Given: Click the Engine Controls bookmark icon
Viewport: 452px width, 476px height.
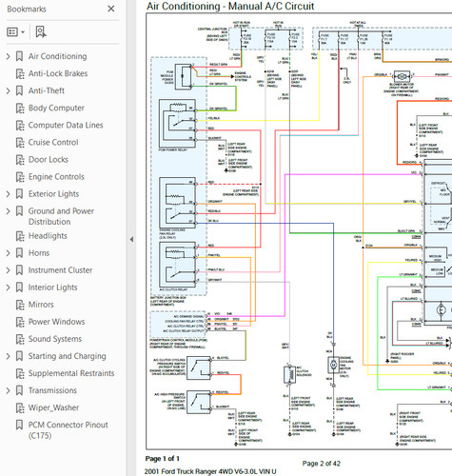Looking at the screenshot, I should coord(20,177).
